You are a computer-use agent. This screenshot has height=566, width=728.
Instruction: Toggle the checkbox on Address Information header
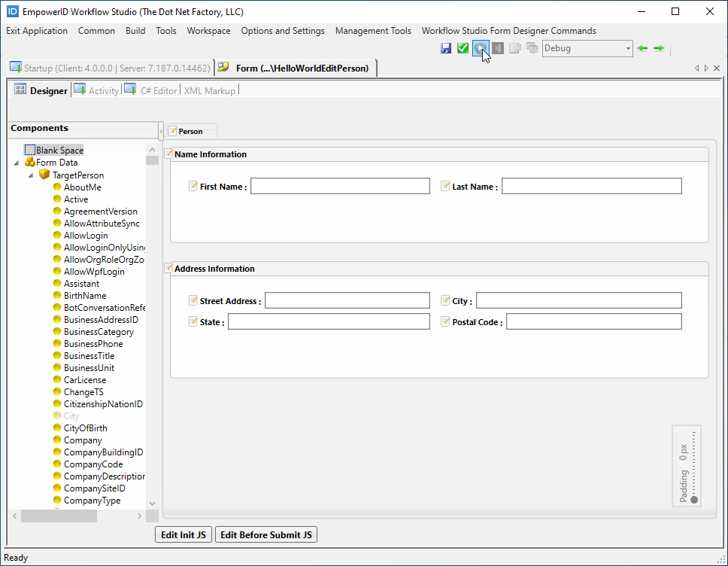[169, 268]
